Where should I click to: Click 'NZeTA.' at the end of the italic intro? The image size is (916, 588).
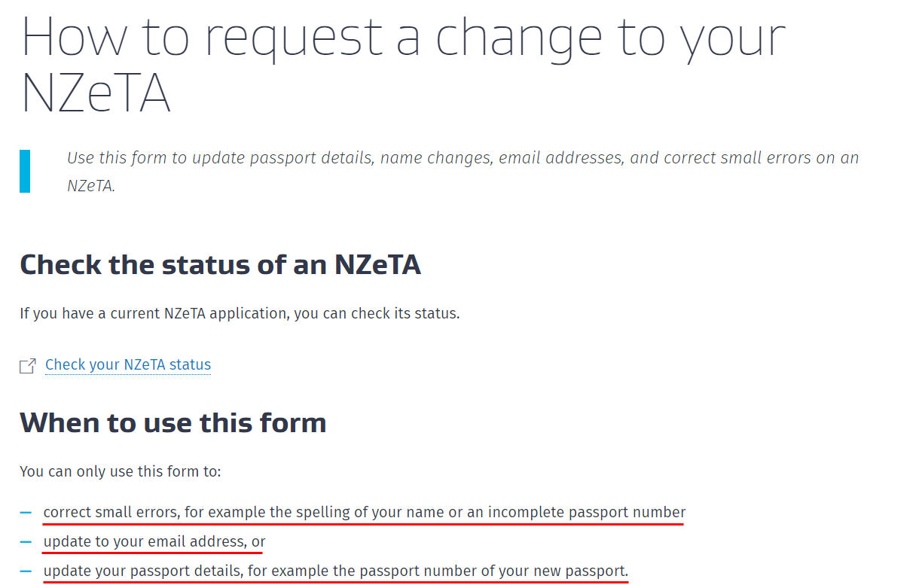click(91, 186)
